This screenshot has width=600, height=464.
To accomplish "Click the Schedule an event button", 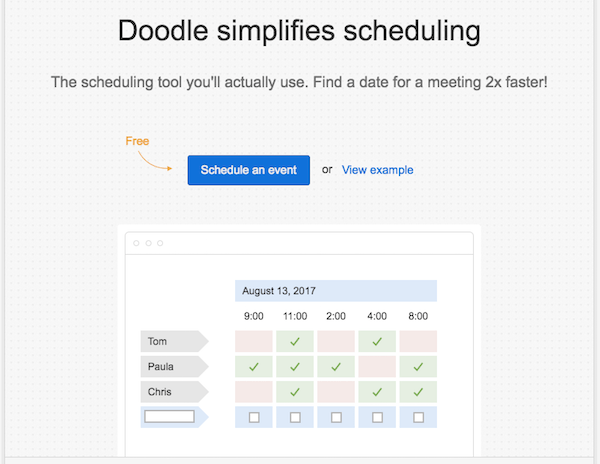I will click(248, 170).
